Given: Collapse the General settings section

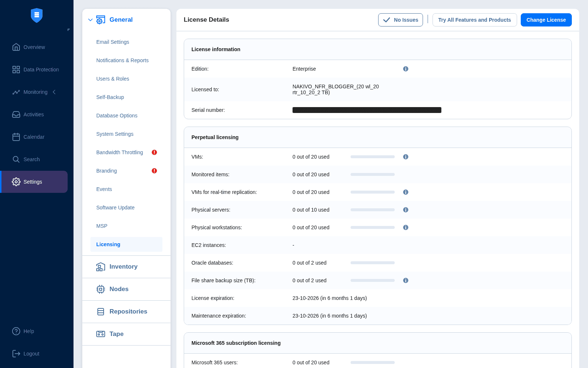Looking at the screenshot, I should (x=90, y=20).
